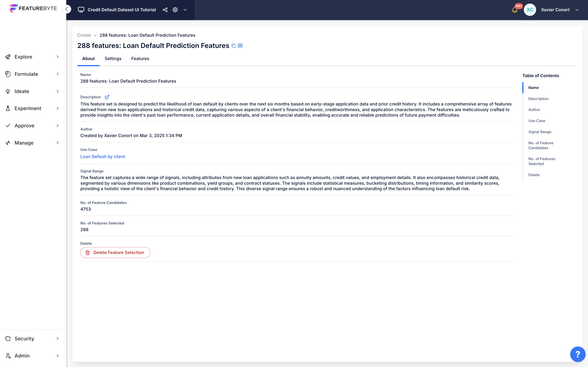Open the Explore menu item

coord(33,57)
